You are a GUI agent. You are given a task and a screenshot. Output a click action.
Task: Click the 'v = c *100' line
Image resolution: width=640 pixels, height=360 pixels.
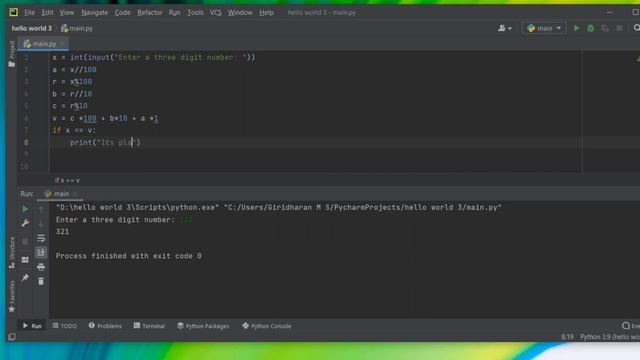tap(105, 118)
